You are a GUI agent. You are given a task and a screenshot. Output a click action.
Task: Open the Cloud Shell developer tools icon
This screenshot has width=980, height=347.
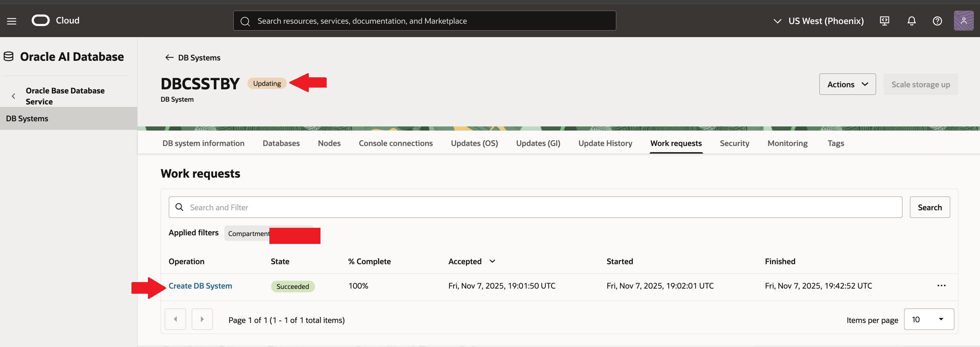coord(884,21)
